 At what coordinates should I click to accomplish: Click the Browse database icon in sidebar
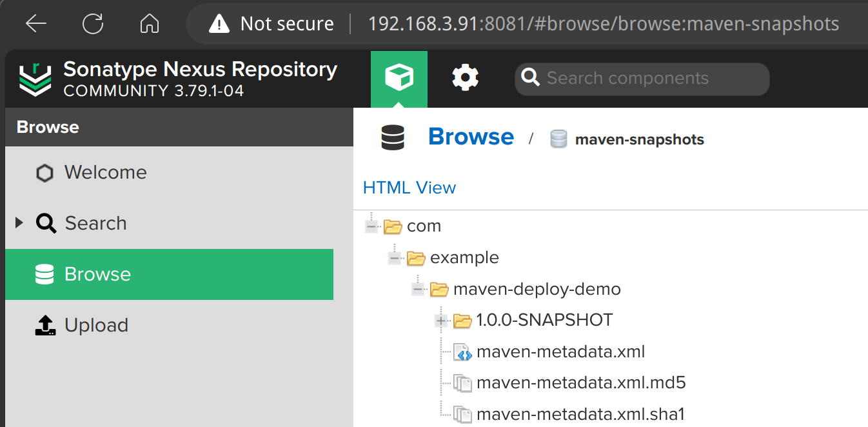coord(44,274)
